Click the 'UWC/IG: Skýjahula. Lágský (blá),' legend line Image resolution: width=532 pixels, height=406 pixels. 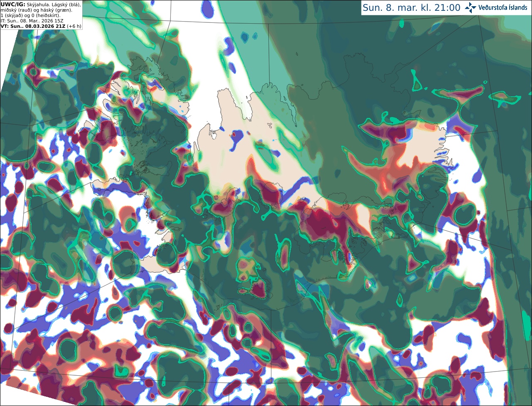coord(41,4)
